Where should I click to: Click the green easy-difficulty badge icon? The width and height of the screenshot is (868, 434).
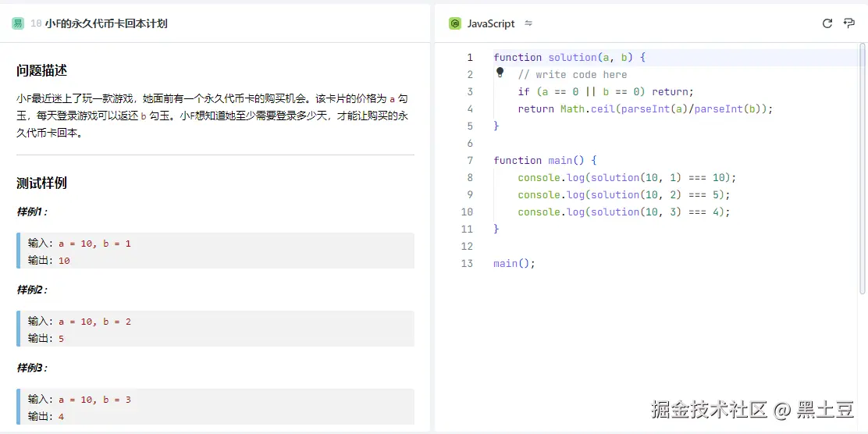pyautogui.click(x=18, y=23)
